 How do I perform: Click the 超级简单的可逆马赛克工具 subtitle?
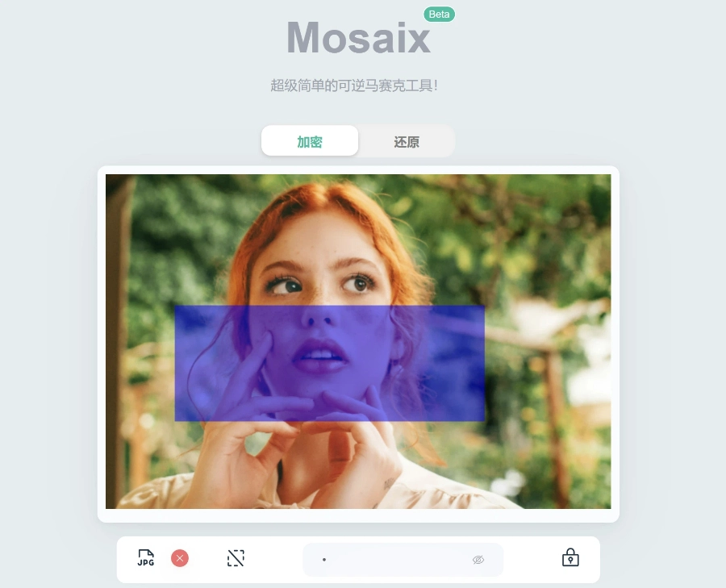(x=354, y=85)
